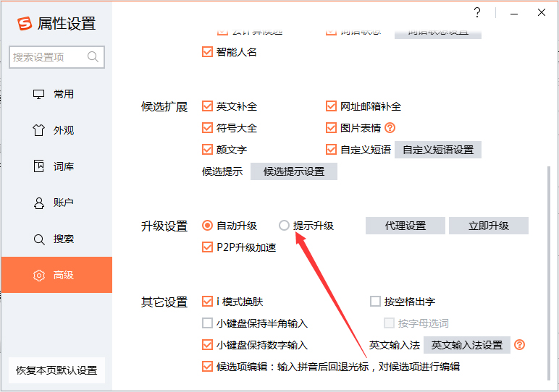Toggle P2P升级加速 checkbox
Screen dimensions: 559x392
coord(207,247)
